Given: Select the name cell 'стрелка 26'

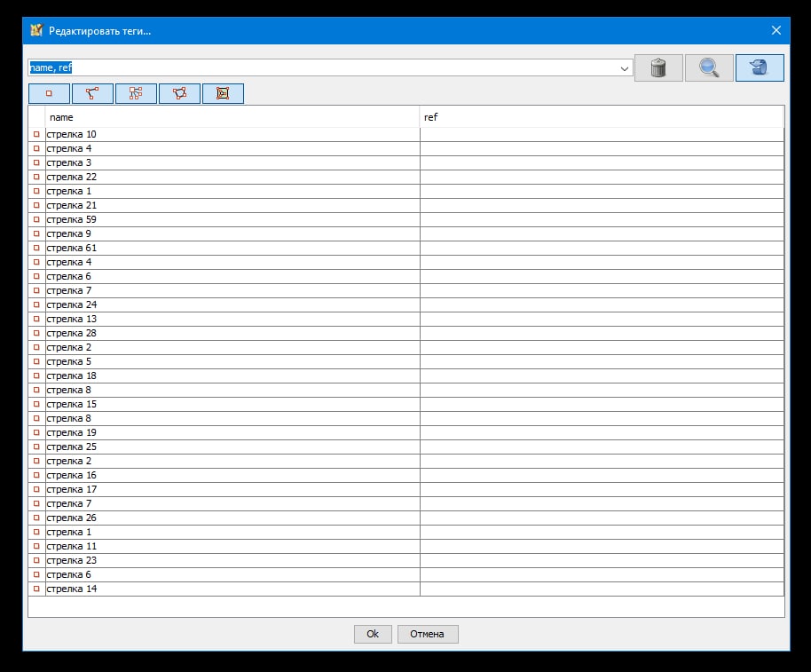Looking at the screenshot, I should click(x=232, y=518).
